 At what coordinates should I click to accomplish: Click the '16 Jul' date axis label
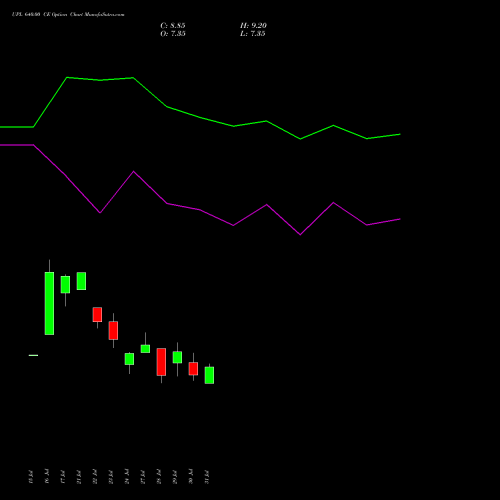click(x=47, y=476)
